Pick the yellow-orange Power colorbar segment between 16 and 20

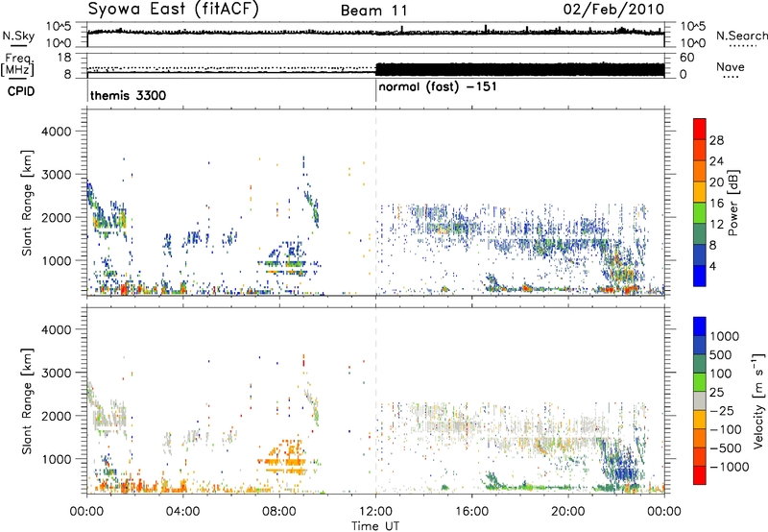(700, 191)
